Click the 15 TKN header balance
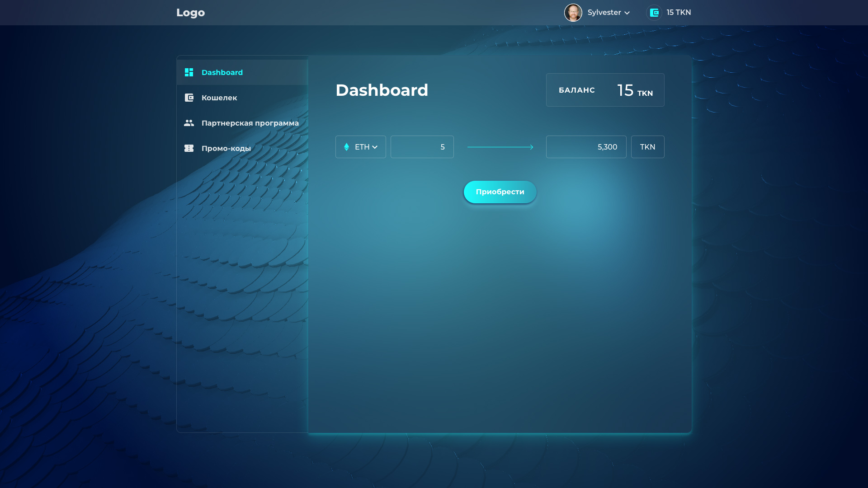868x488 pixels. tap(678, 13)
